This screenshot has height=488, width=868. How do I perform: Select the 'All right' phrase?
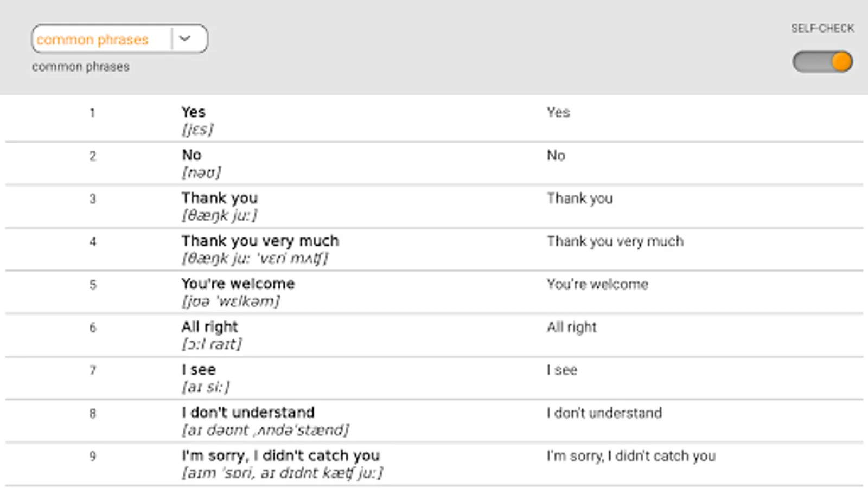point(210,326)
